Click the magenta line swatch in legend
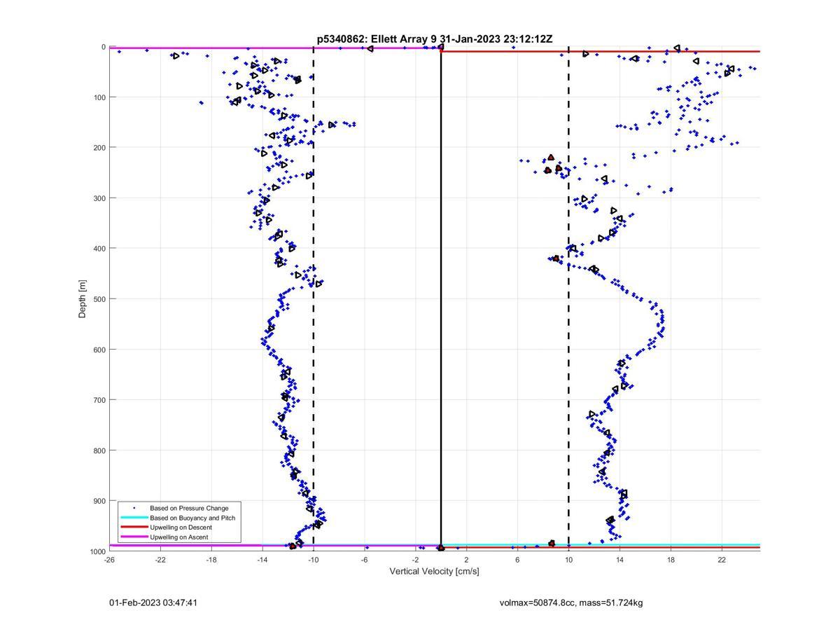The image size is (840, 620). pos(134,537)
